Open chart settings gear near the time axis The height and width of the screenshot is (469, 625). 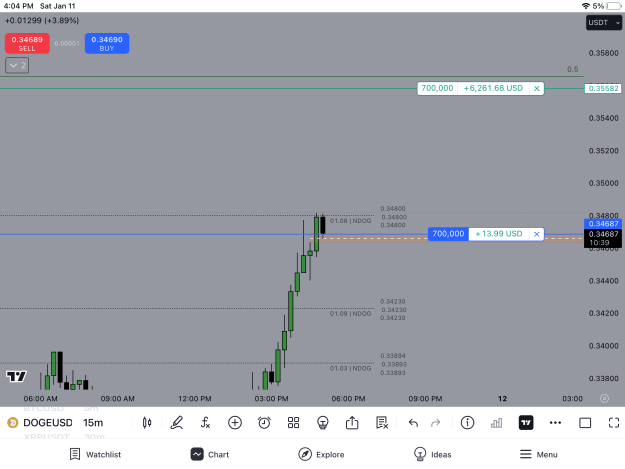(604, 398)
